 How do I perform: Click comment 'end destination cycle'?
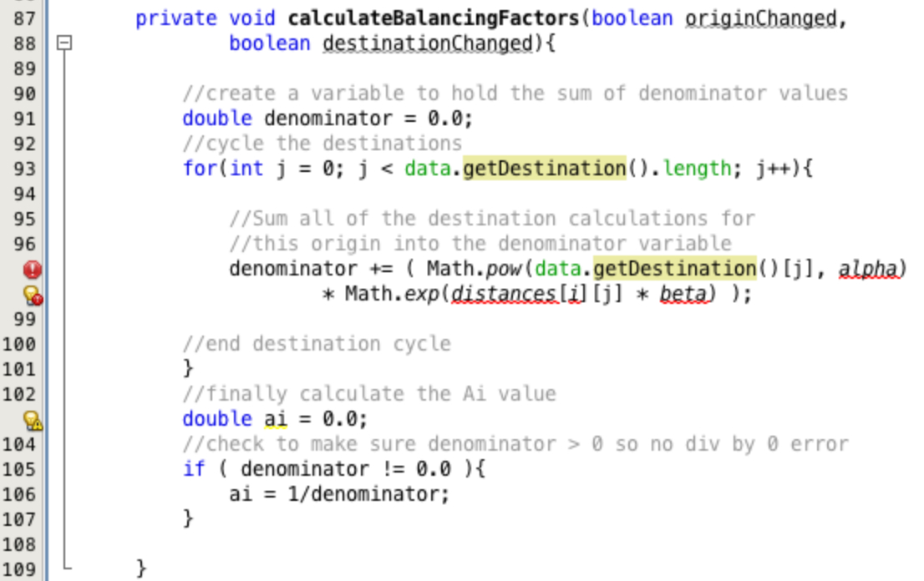317,344
